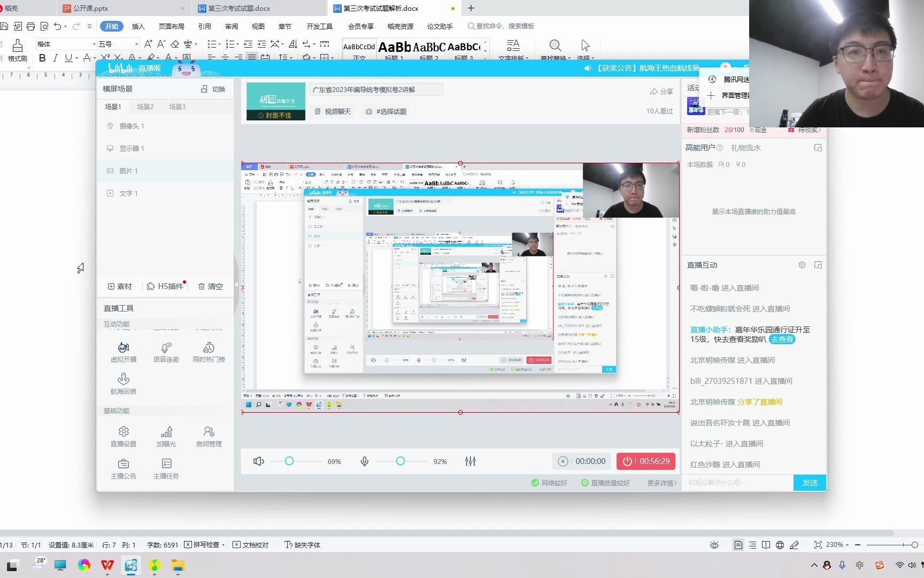
Task: Adjust the microphone volume slider at 92%
Action: (402, 461)
